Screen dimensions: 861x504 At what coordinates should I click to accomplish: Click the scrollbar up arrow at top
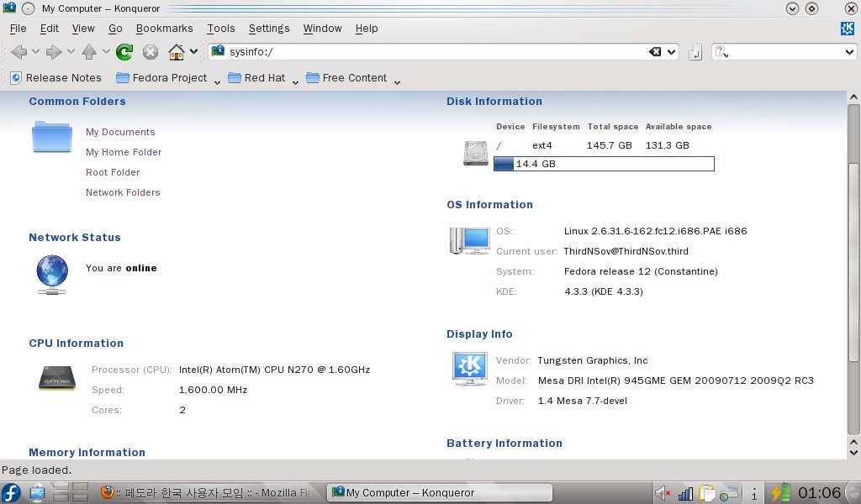[853, 97]
